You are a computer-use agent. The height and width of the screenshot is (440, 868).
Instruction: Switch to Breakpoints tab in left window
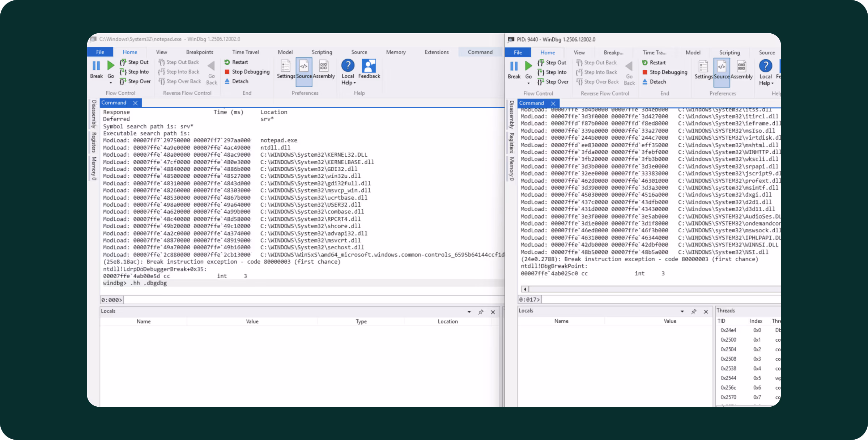[x=199, y=52]
